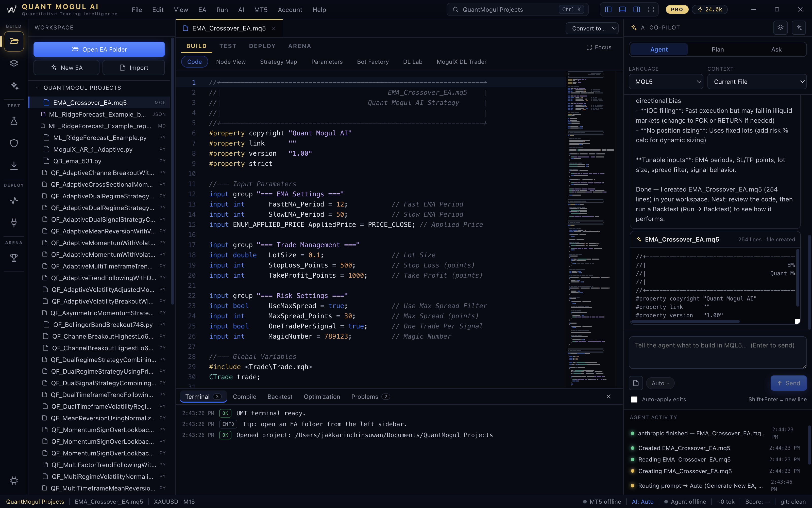Click the QuantMogul Projects search box
This screenshot has width=812, height=508.
click(517, 9)
